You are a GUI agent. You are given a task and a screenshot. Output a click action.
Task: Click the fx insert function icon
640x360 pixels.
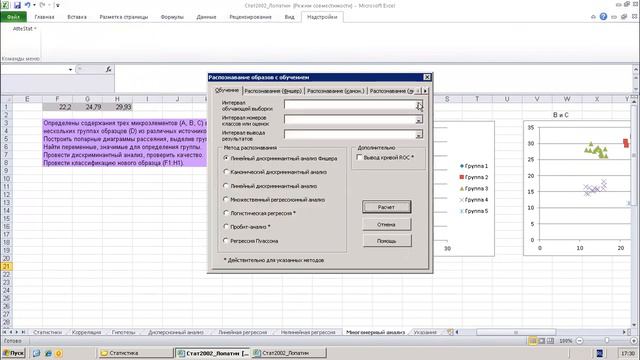[x=109, y=69]
